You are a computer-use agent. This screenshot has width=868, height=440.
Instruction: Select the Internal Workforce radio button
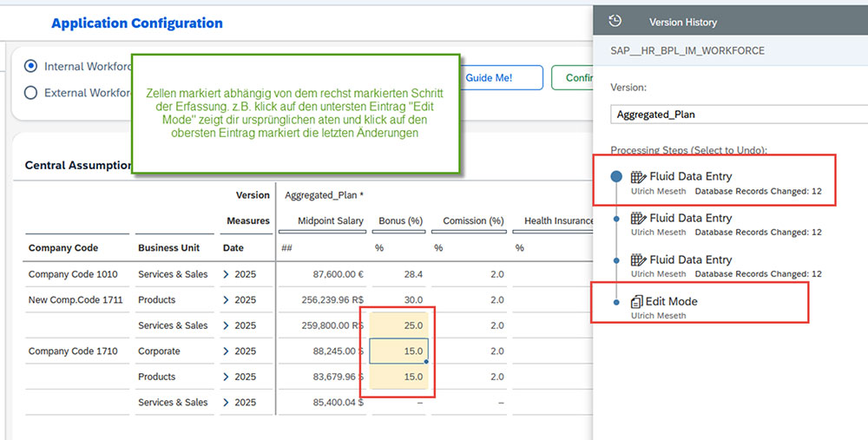click(31, 66)
